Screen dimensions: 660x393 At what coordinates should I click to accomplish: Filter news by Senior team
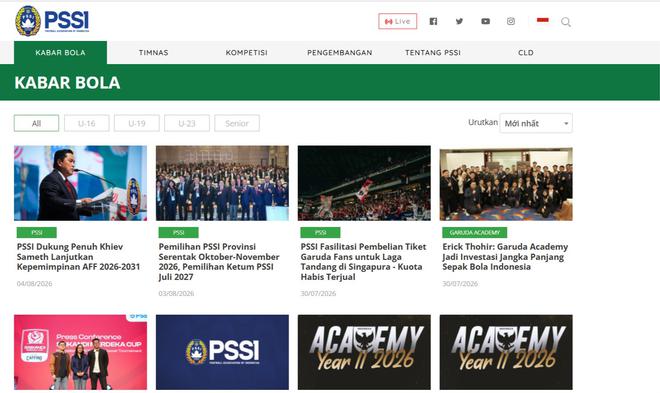237,123
